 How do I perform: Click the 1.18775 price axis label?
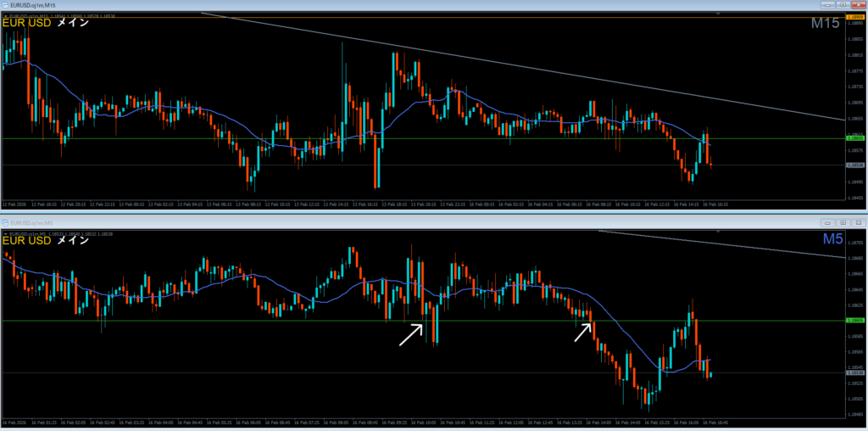pos(855,71)
